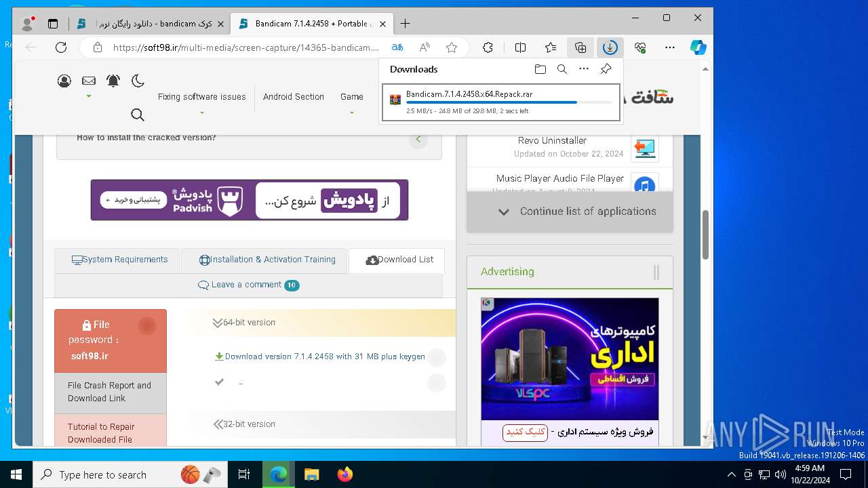This screenshot has width=868, height=488.
Task: Search downloads in the Downloads panel
Action: 562,69
